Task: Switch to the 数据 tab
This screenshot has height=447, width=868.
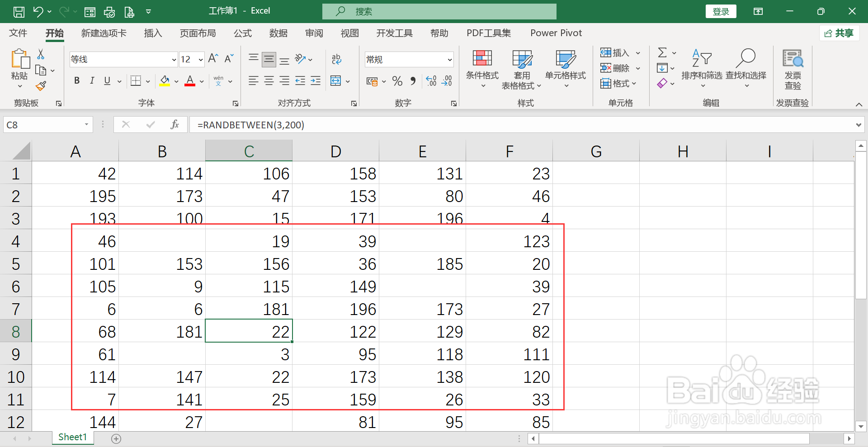Action: tap(278, 33)
